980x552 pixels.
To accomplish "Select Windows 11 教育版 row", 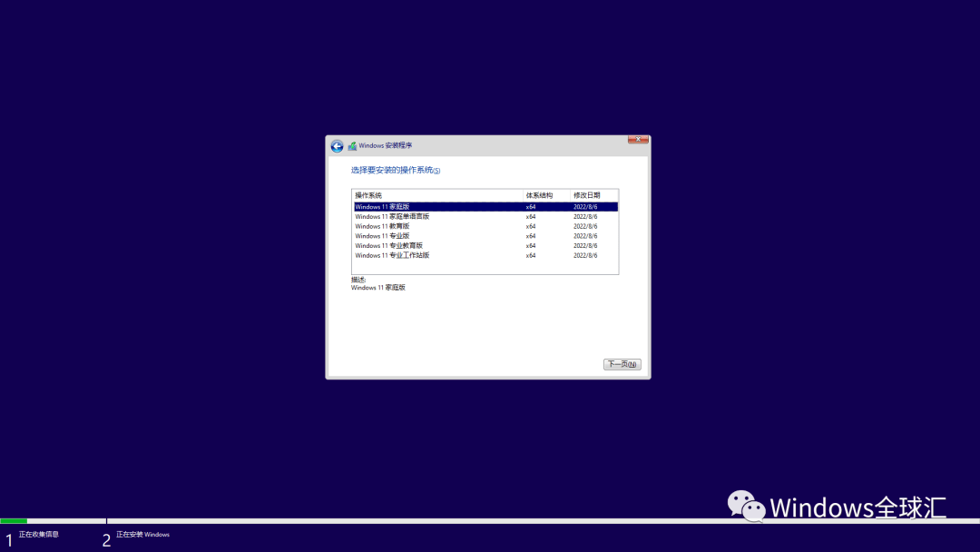I will (x=485, y=226).
